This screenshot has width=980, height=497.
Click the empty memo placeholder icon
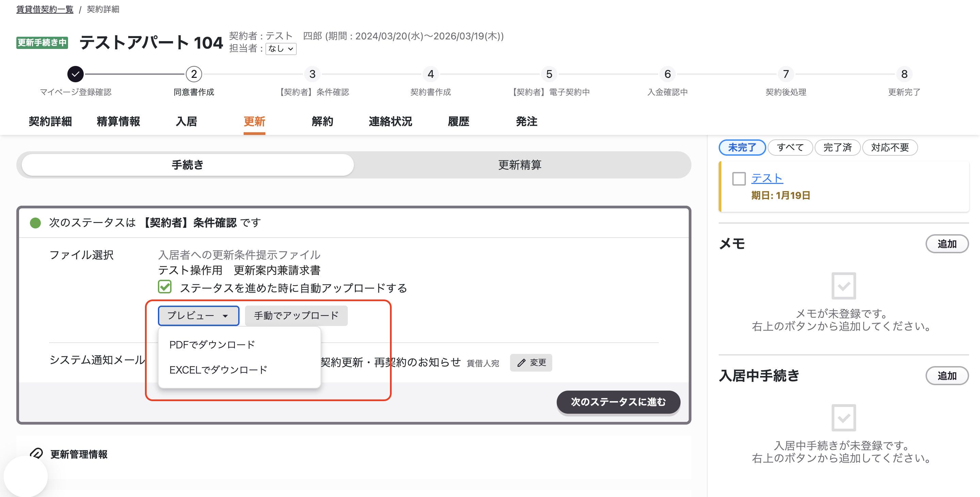tap(844, 286)
